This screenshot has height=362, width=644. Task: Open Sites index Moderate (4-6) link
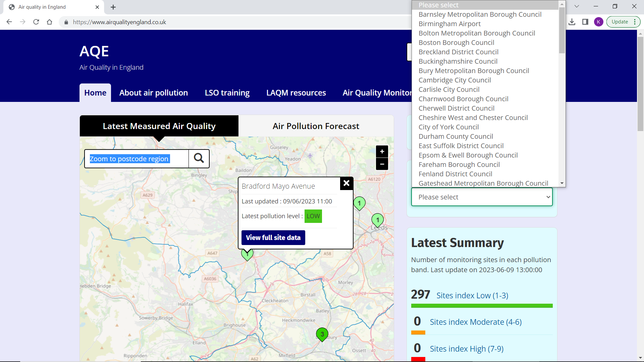pyautogui.click(x=475, y=322)
